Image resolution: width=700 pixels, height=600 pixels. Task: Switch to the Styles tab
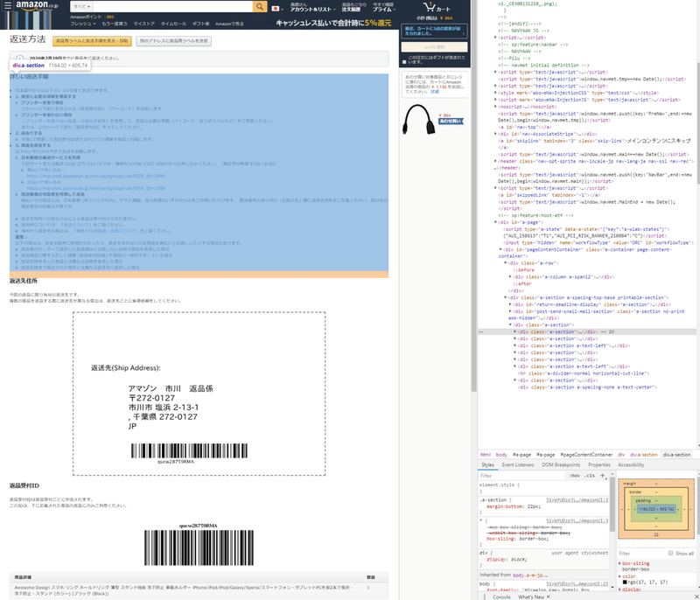point(487,464)
